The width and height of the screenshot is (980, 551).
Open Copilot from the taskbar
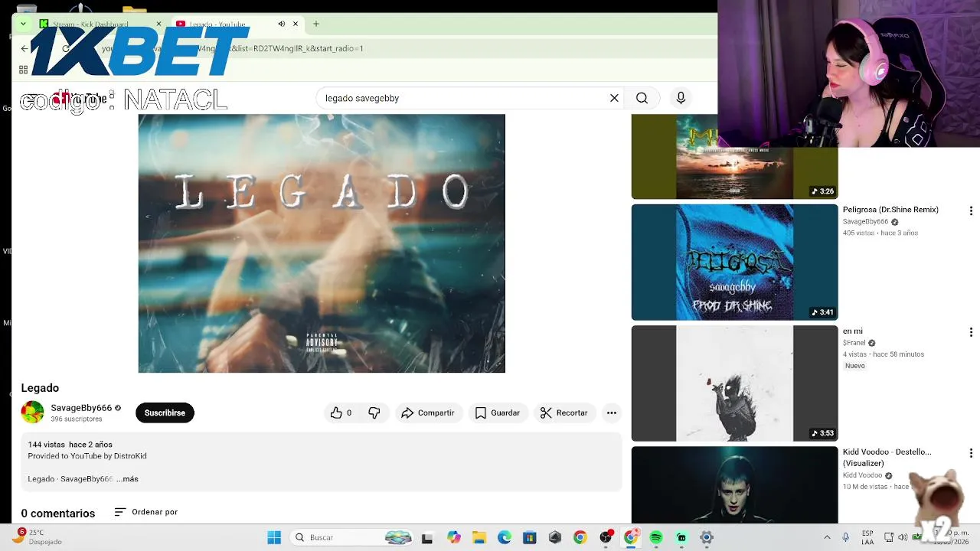(454, 537)
